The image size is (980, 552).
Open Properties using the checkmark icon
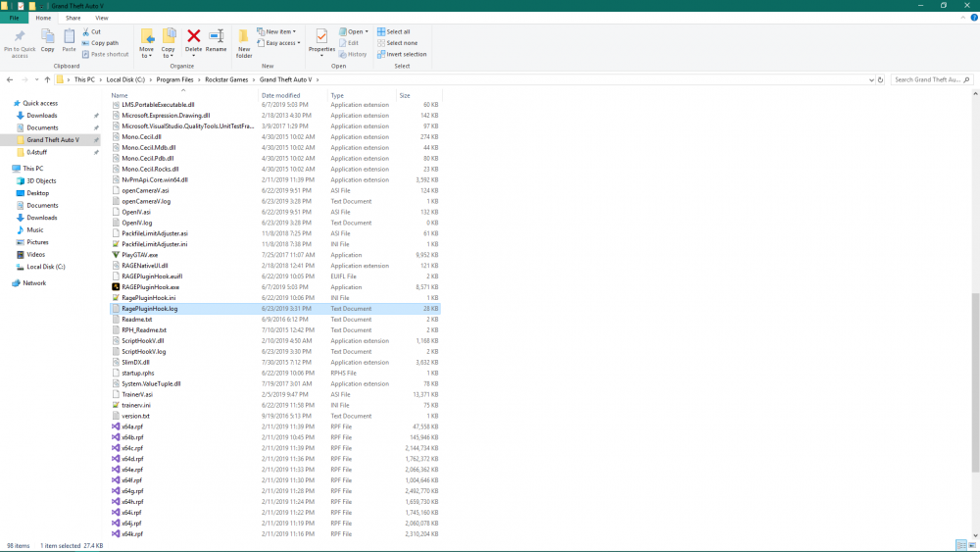pyautogui.click(x=321, y=39)
